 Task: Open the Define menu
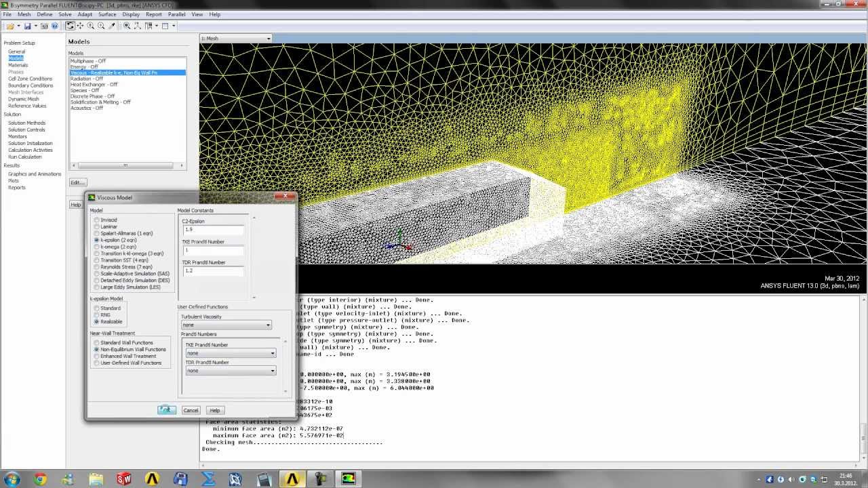(45, 14)
